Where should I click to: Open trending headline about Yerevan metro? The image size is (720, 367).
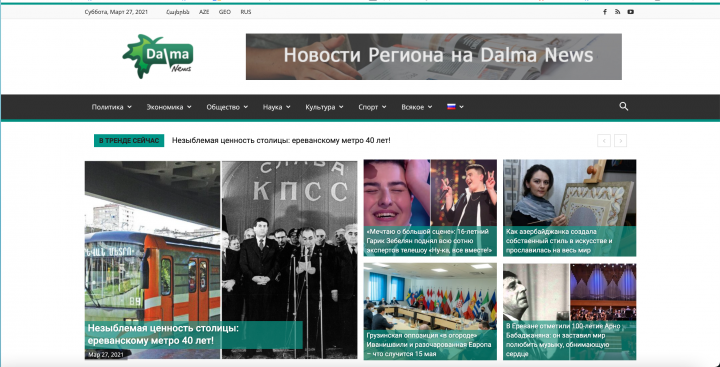(281, 141)
